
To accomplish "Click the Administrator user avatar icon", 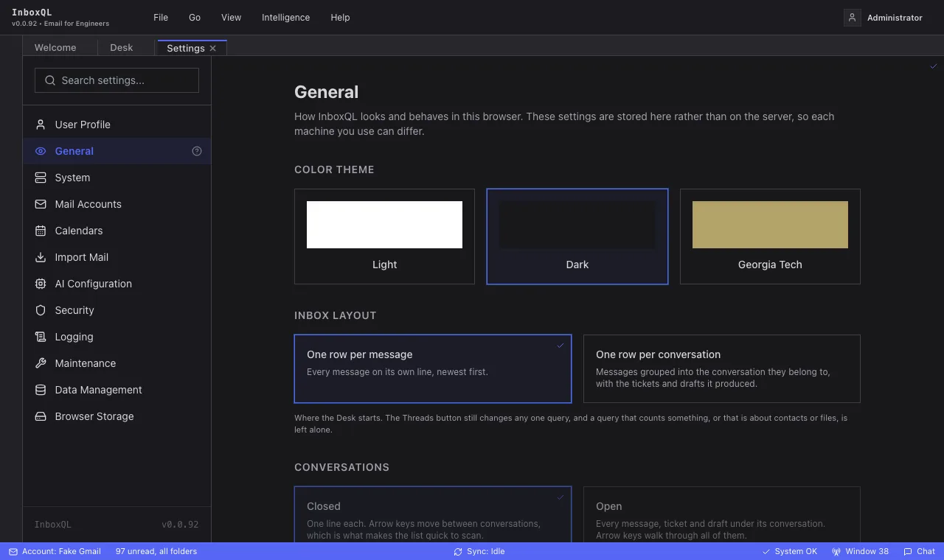I will click(853, 18).
